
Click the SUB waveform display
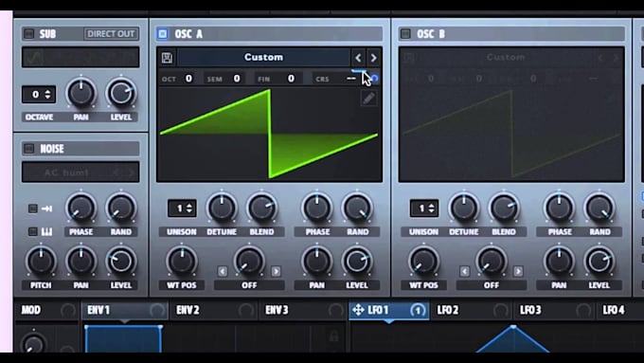pos(80,57)
